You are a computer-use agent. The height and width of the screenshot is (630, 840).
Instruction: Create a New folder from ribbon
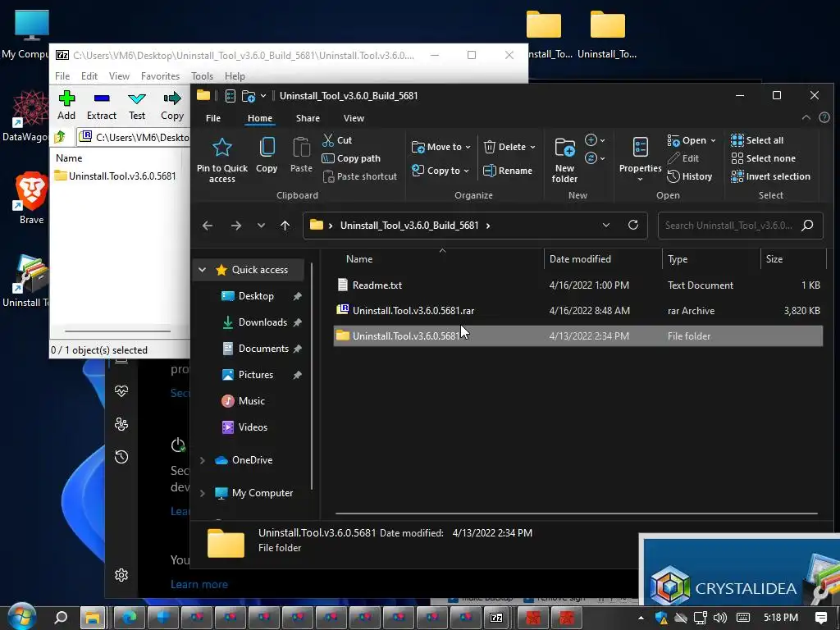(564, 160)
